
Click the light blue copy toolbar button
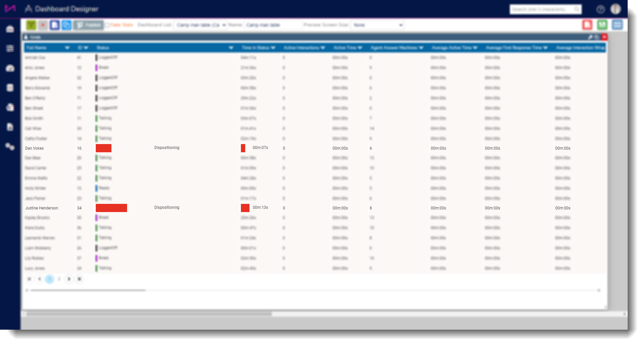tap(66, 25)
